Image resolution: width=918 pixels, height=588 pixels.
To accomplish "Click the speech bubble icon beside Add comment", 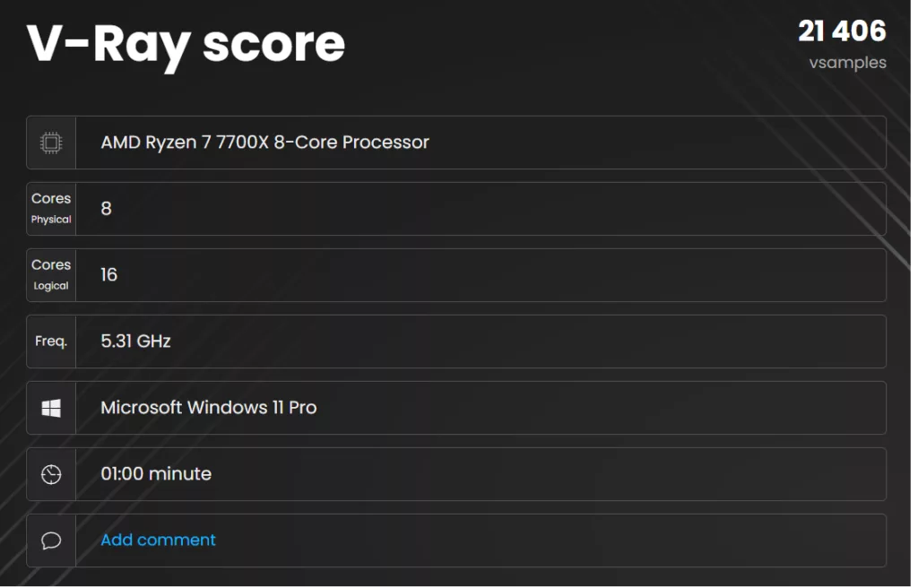I will [51, 540].
